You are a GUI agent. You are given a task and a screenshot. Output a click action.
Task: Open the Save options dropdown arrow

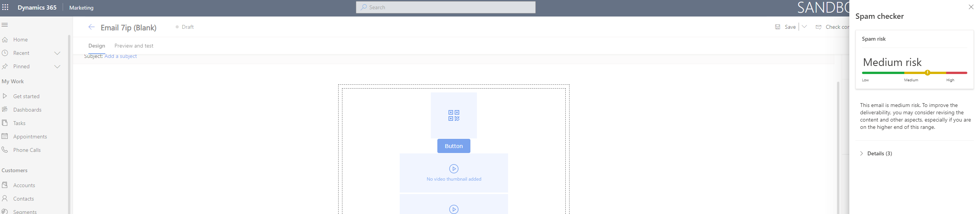(804, 26)
